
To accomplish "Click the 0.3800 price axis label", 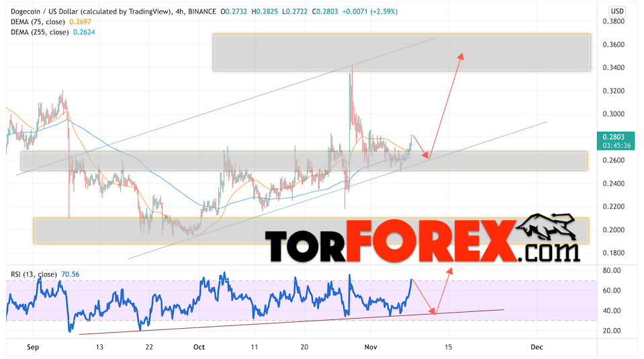I will (x=614, y=22).
